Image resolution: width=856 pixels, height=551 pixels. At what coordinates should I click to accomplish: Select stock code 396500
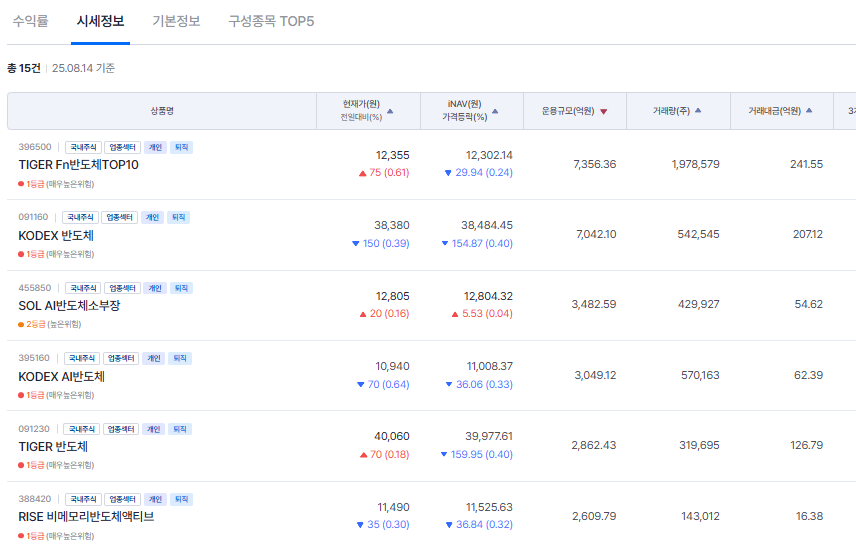(35, 147)
